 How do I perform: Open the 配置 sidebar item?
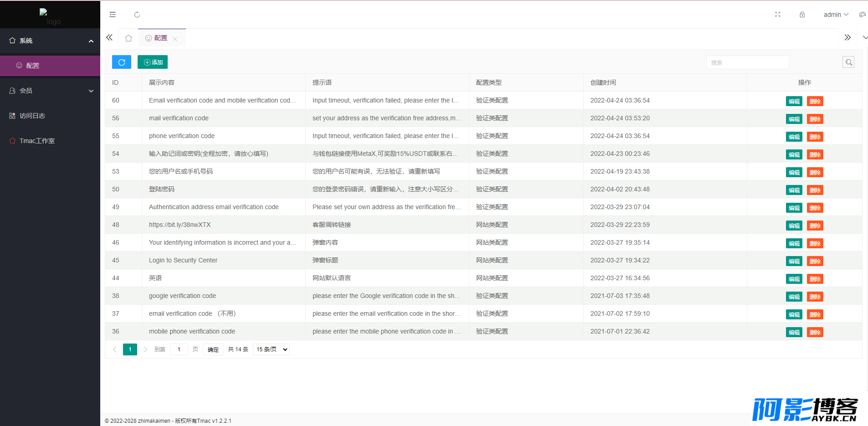[x=50, y=66]
